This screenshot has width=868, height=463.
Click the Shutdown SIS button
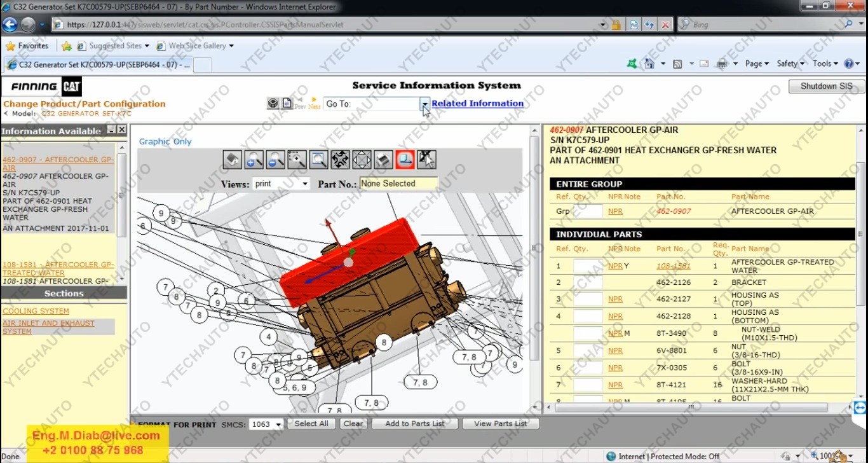pyautogui.click(x=827, y=86)
